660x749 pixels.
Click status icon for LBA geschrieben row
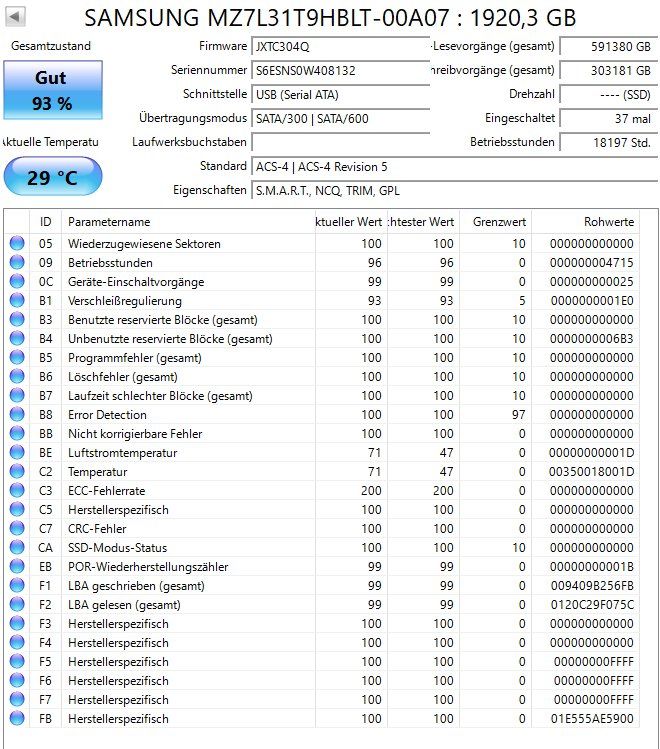point(17,586)
